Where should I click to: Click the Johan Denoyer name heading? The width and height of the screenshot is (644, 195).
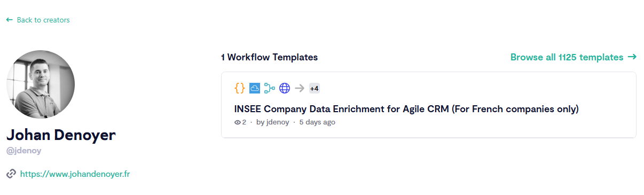[x=61, y=135]
